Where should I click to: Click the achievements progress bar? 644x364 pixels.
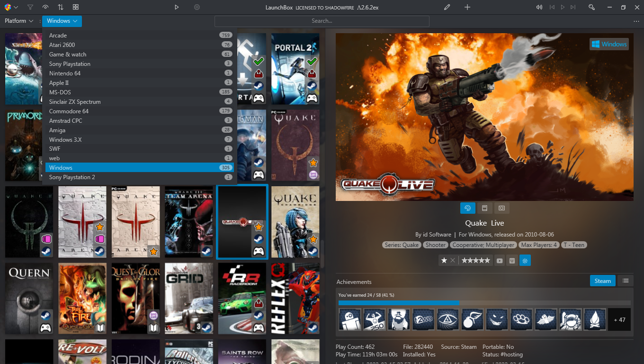pyautogui.click(x=484, y=302)
